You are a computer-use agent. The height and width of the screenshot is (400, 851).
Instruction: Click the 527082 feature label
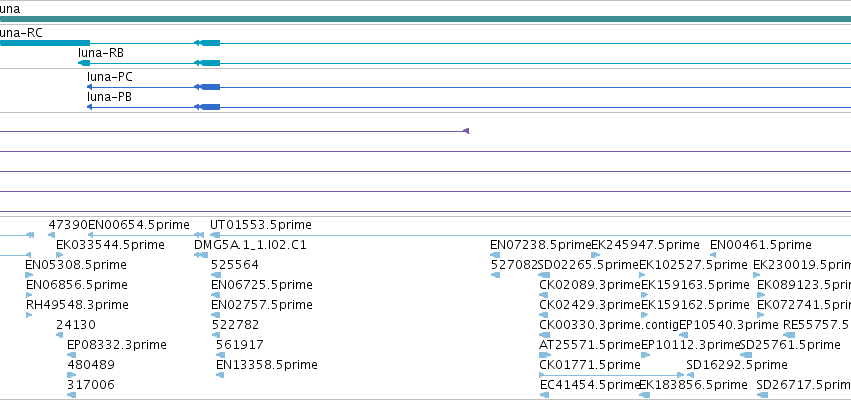pos(515,265)
